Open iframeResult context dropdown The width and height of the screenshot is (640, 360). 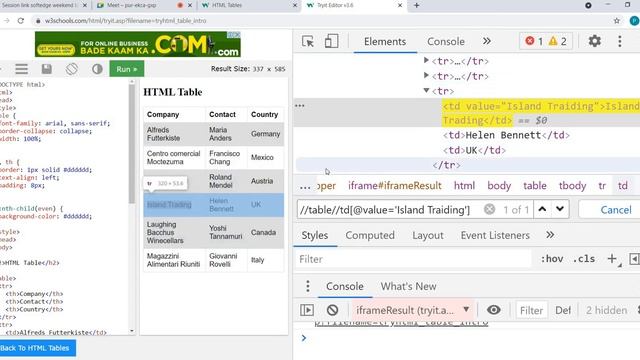coord(412,310)
